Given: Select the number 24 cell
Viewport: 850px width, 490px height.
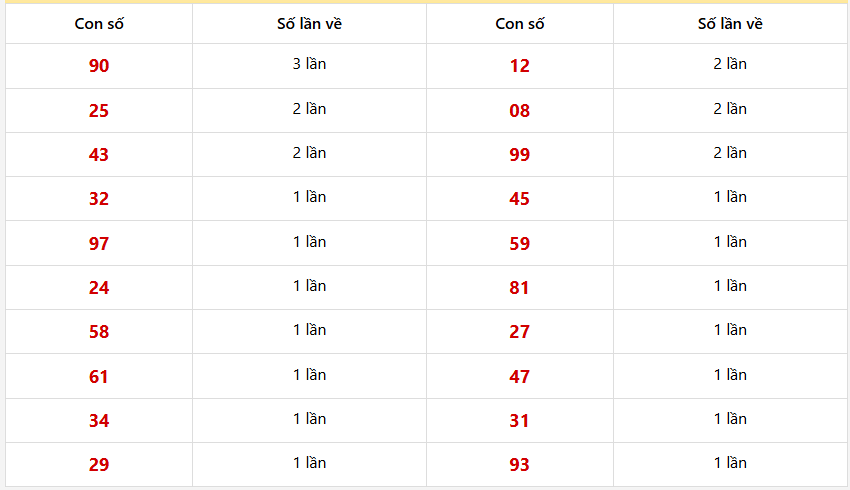Looking at the screenshot, I should pyautogui.click(x=99, y=287).
